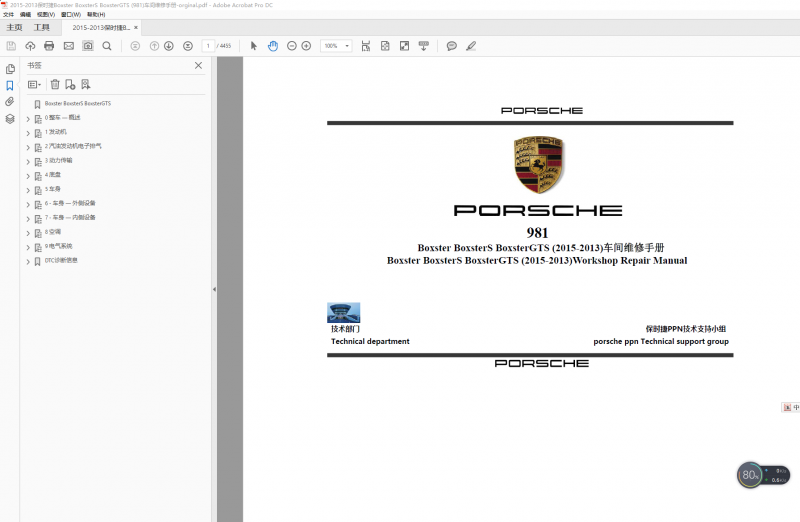This screenshot has height=522, width=800.
Task: Expand the DTC诊断信息 bookmark
Action: 28,262
